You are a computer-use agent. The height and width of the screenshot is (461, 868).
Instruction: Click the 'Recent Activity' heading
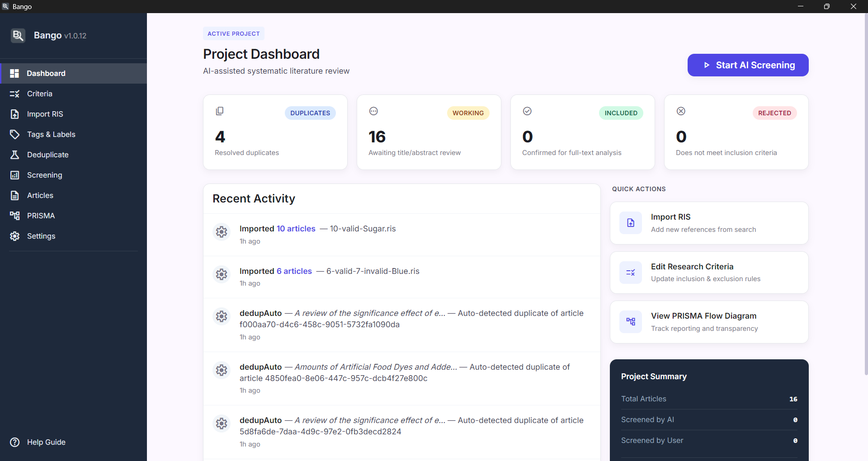coord(254,198)
